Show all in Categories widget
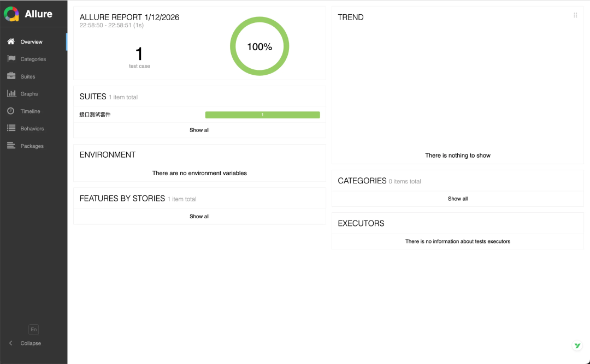The height and width of the screenshot is (364, 590). tap(458, 199)
